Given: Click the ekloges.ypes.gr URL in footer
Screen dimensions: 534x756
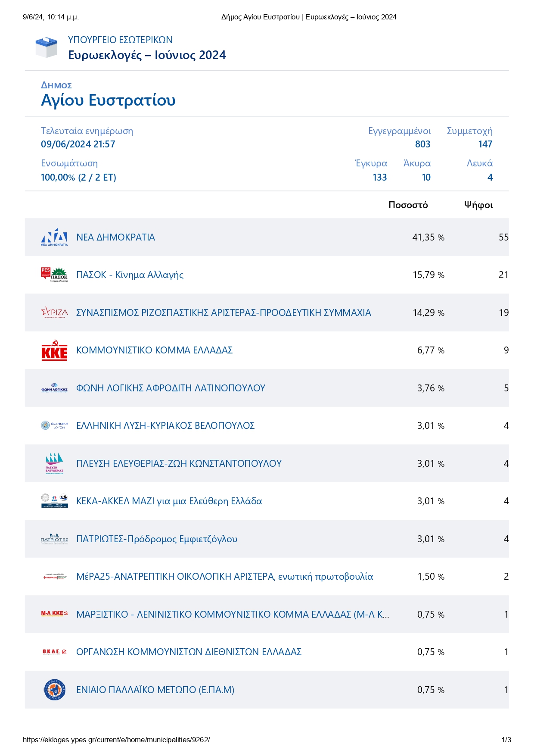Looking at the screenshot, I should pyautogui.click(x=116, y=740).
